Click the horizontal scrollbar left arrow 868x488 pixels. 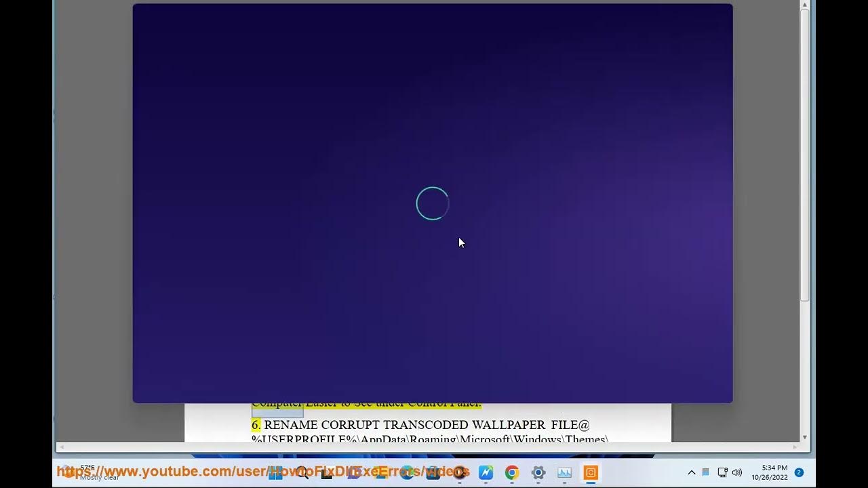click(61, 447)
